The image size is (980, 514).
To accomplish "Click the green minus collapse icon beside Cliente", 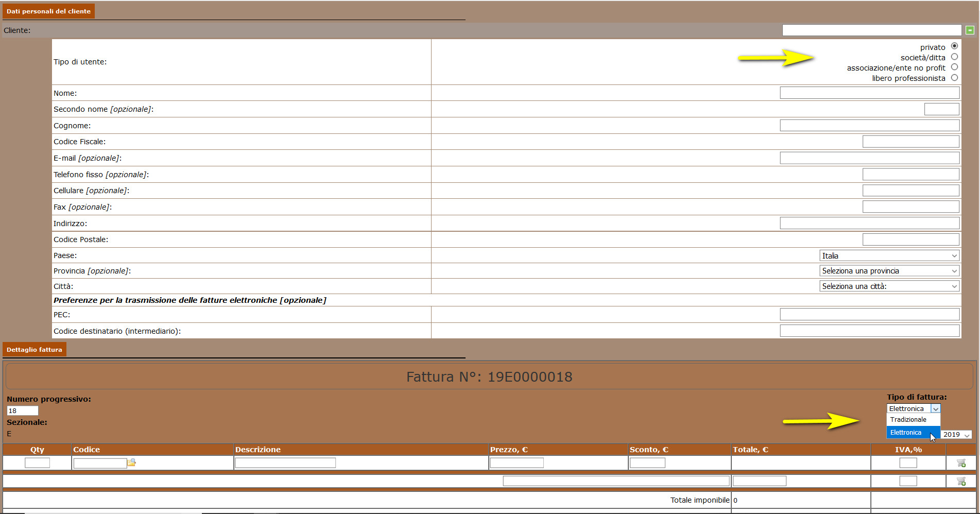I will [970, 30].
